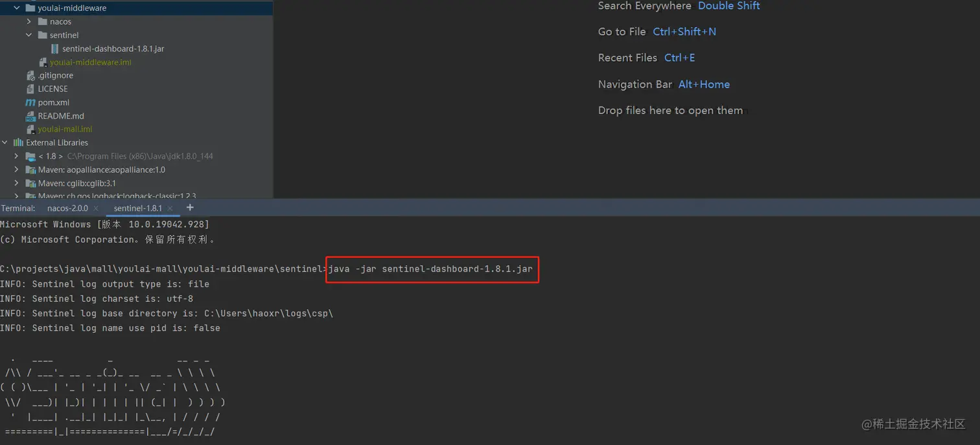
Task: Click the Maven pom.xml icon
Action: pos(30,102)
